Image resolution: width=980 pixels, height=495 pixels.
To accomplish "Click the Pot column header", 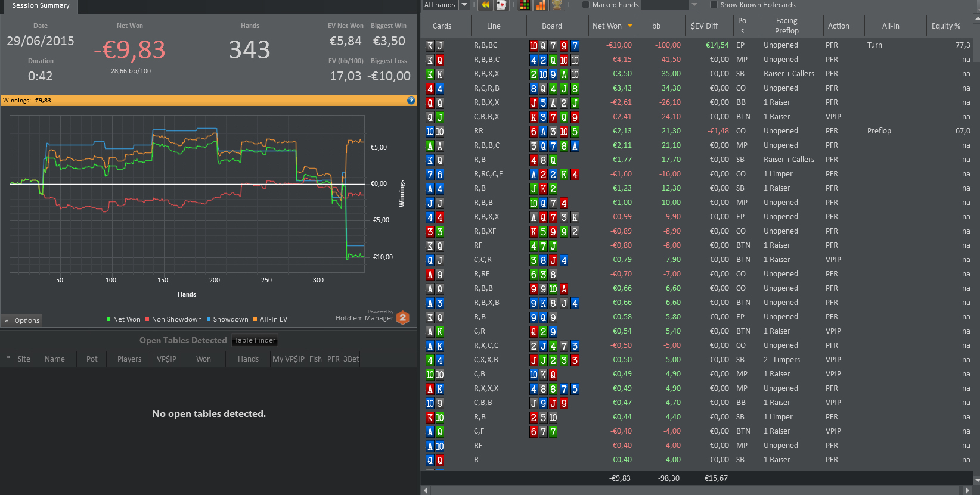I will pyautogui.click(x=92, y=359).
